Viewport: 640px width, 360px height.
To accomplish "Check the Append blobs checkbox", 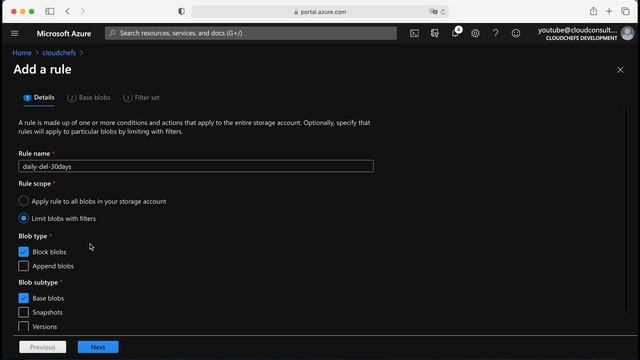I will coord(24,266).
